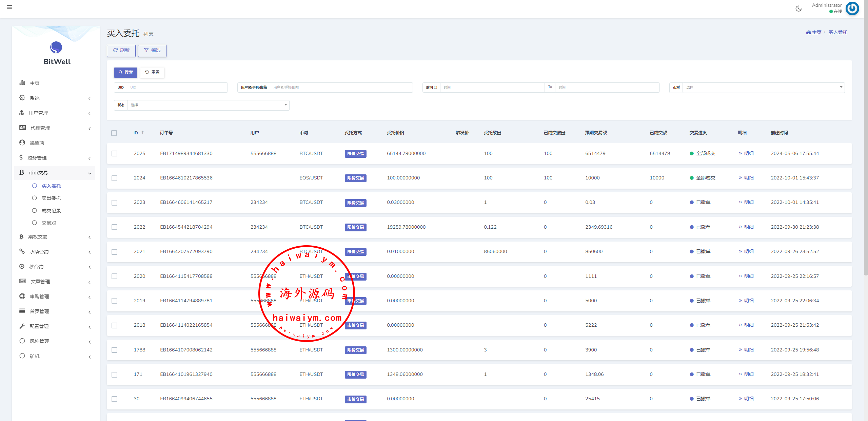Click the 系统 gear icon in sidebar
Screen dimensions: 868x421
coord(22,98)
